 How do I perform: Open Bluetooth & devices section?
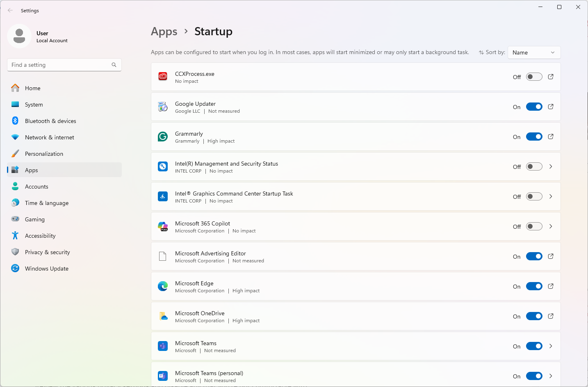[x=64, y=121]
